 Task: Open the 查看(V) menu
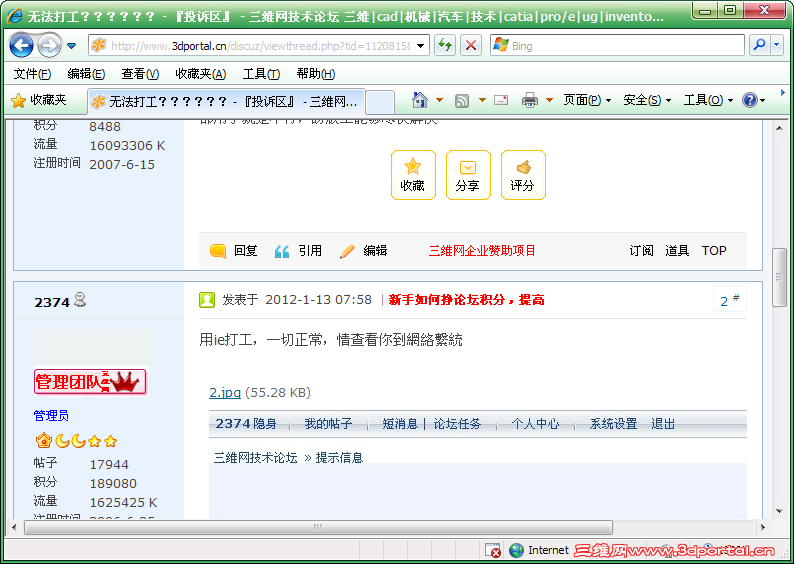[140, 74]
